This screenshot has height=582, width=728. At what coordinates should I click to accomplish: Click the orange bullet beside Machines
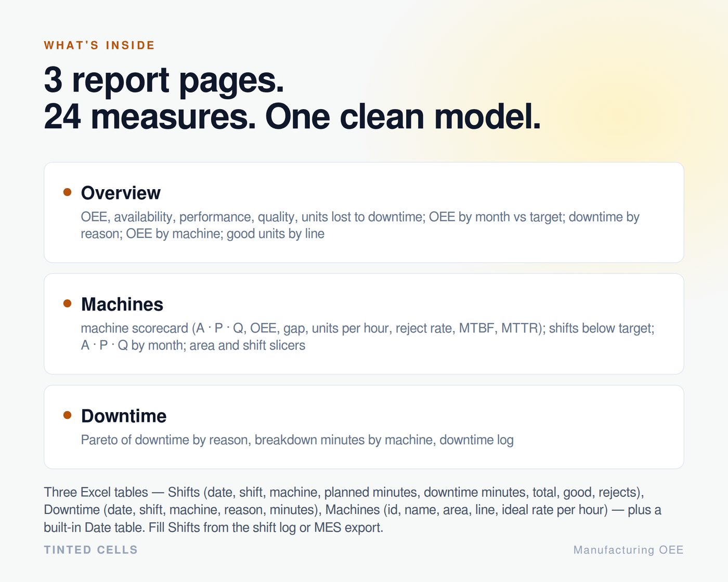pos(67,303)
